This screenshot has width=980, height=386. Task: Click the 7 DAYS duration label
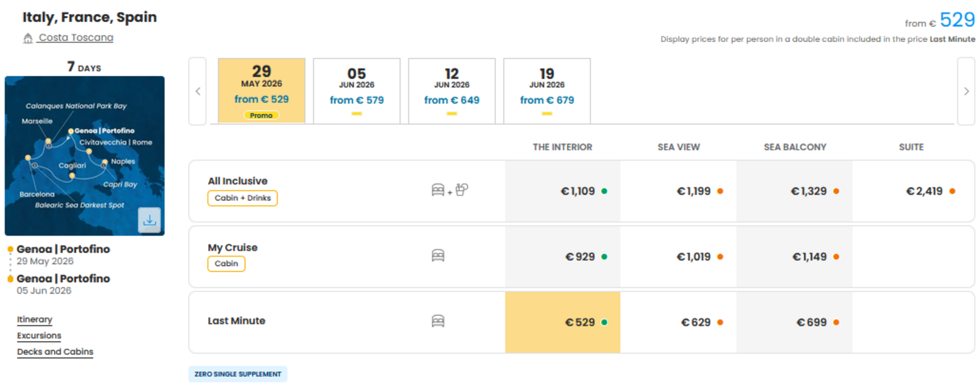[x=84, y=67]
